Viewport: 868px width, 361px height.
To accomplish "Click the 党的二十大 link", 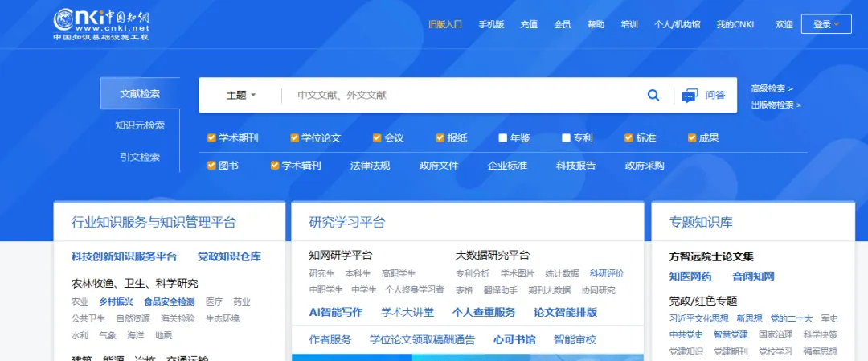I will point(792,318).
